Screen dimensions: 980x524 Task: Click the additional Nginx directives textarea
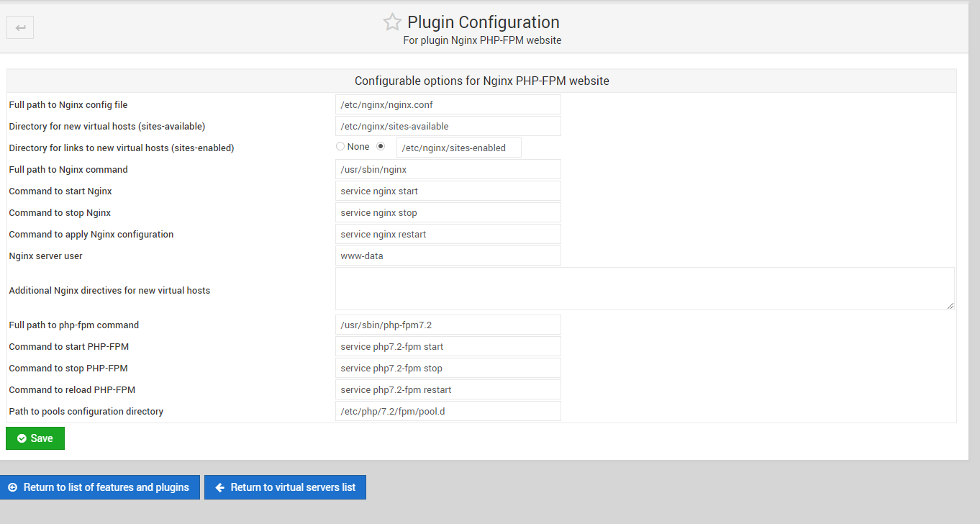click(645, 289)
